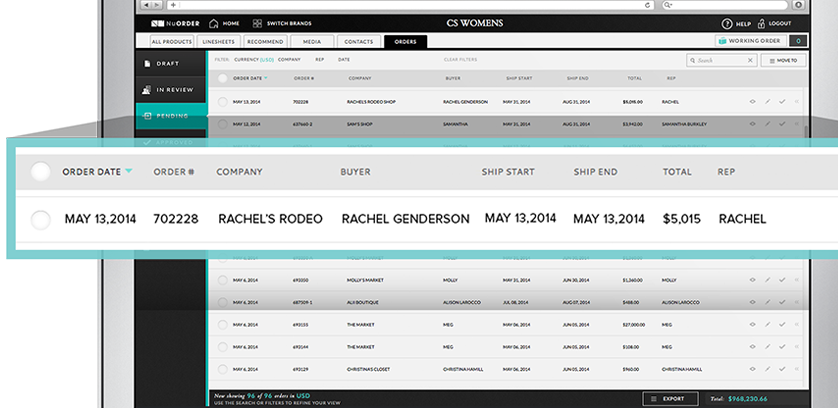
Task: Approve Alii Boutique order checkmark
Action: click(x=782, y=302)
